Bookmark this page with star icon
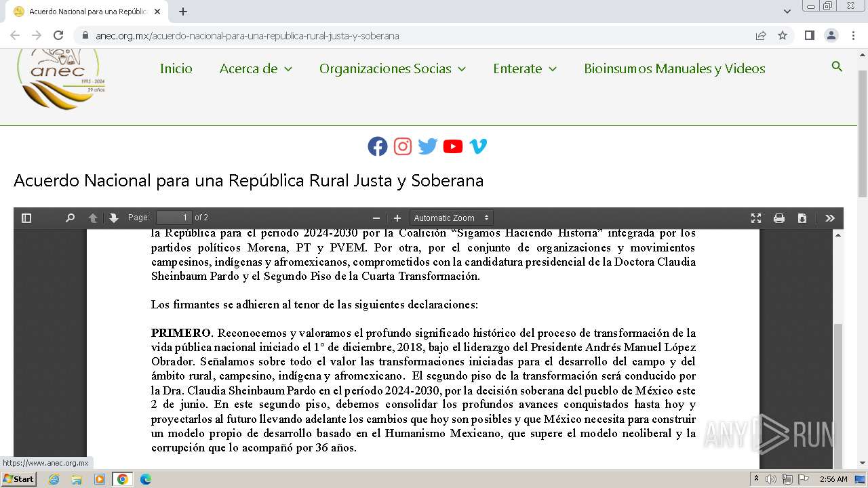This screenshot has width=868, height=488. [x=783, y=35]
